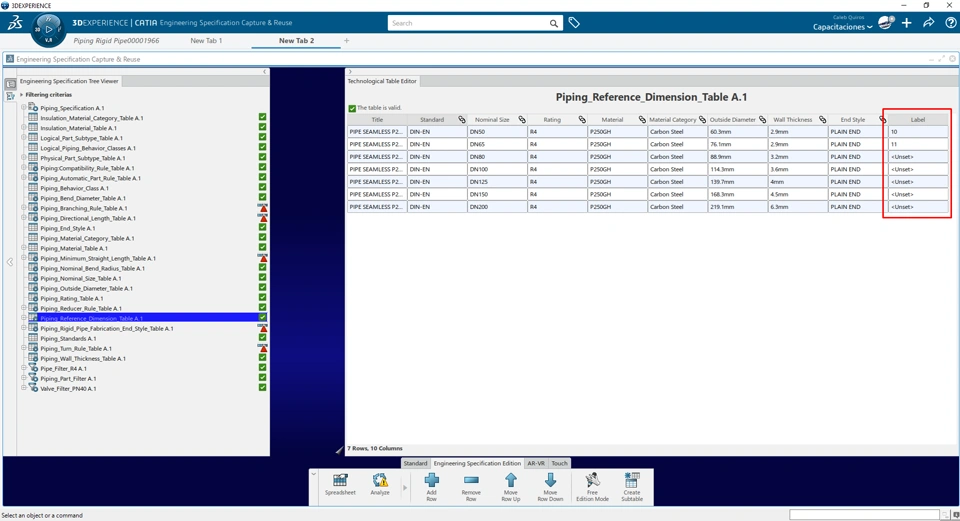Viewport: 960px width, 521px height.
Task: Open the user profile avatar
Action: point(885,23)
